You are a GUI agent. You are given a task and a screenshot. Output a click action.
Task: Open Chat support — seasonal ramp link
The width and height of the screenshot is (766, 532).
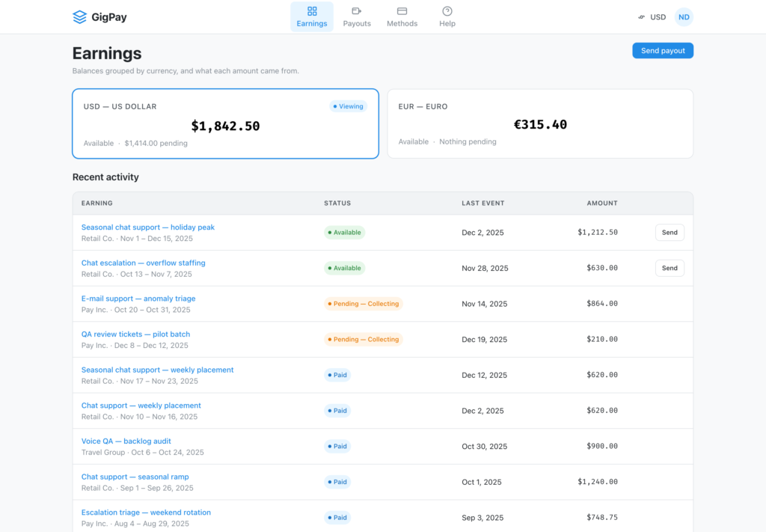135,477
